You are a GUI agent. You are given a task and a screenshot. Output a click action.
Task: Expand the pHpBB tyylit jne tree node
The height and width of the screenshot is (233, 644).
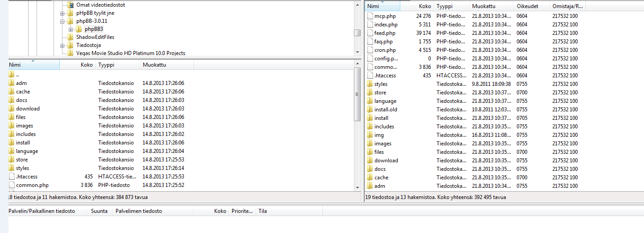pos(62,13)
